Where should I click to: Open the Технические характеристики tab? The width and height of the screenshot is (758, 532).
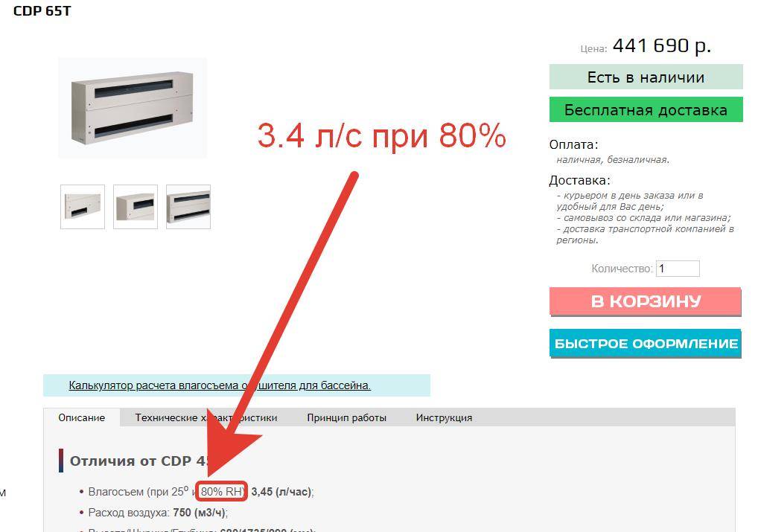[x=206, y=417]
